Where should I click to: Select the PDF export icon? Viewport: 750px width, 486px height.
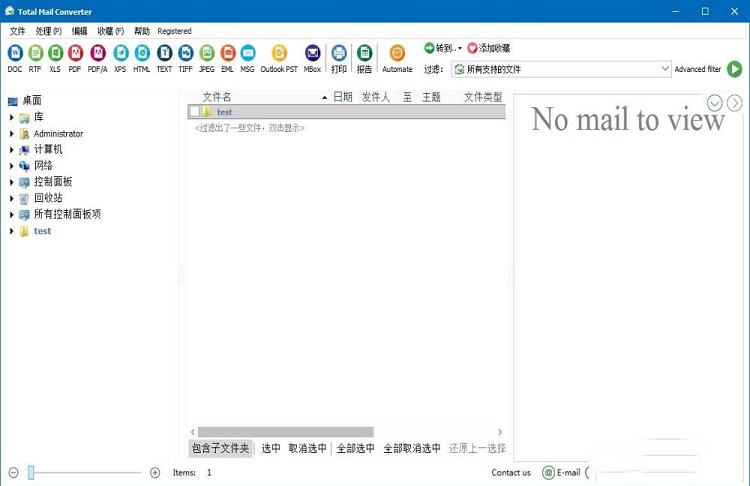[75, 53]
